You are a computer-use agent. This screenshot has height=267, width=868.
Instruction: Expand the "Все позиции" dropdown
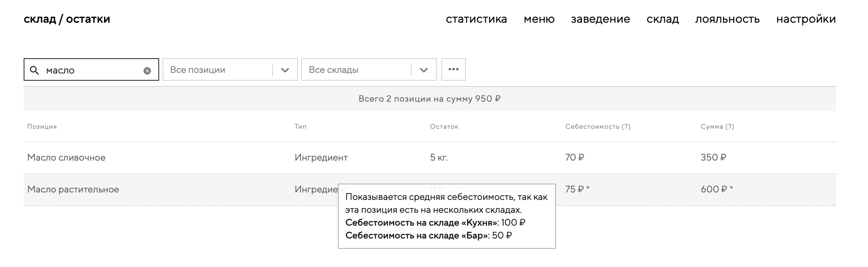[x=217, y=70]
